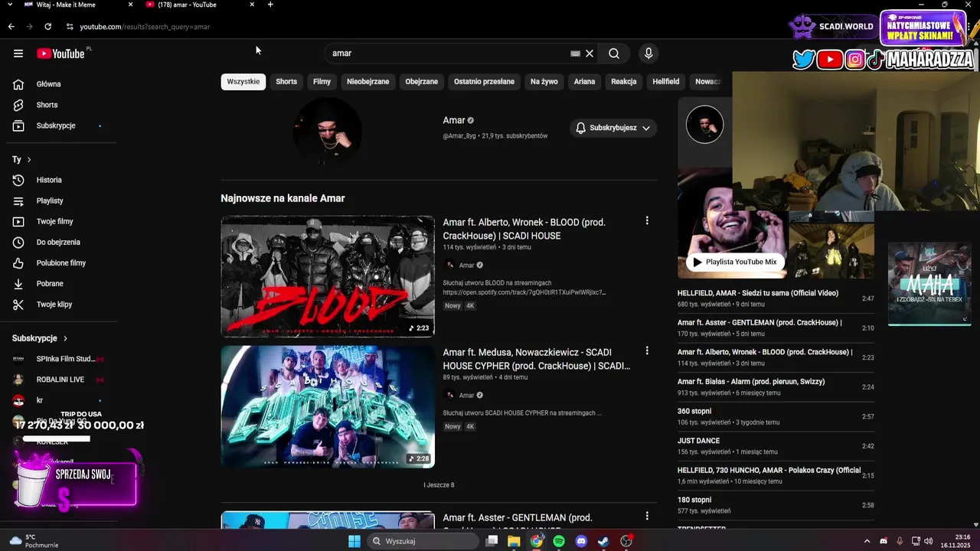Open the Amar channel avatar

click(328, 131)
